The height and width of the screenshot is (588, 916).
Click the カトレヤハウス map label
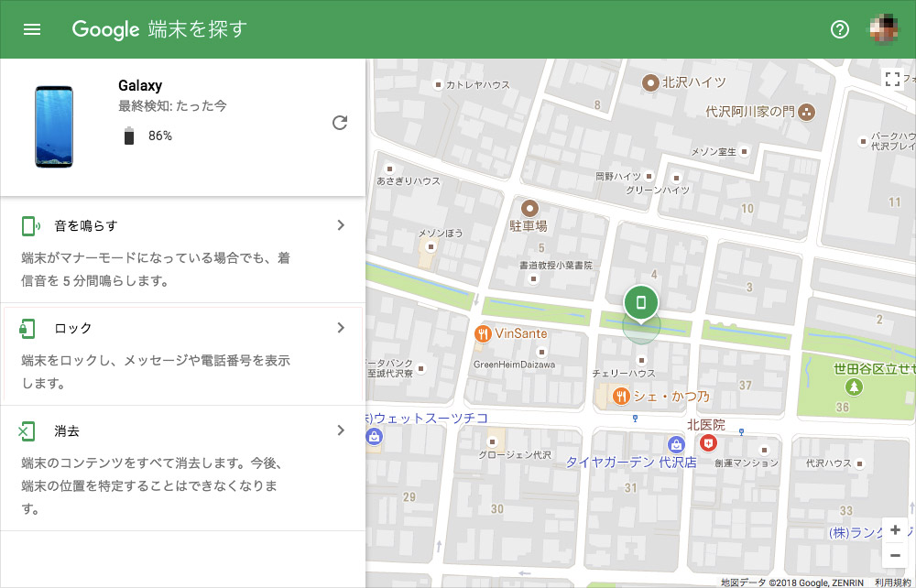[x=478, y=84]
